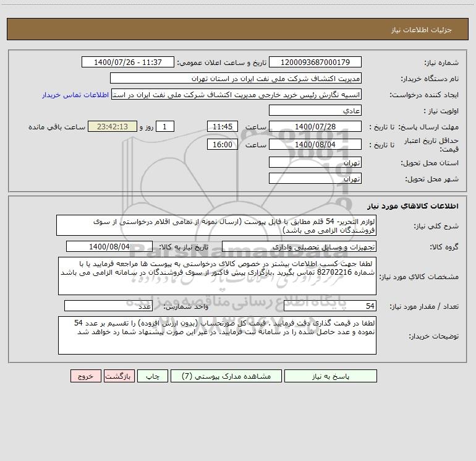
Task: Click the تعداد / مقدار مورد نیاز label
Action: pos(424,306)
